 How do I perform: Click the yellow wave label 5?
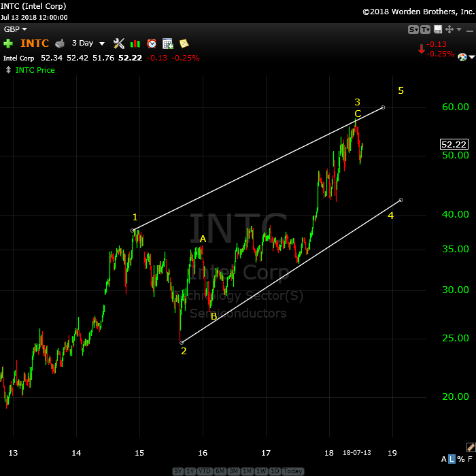401,90
